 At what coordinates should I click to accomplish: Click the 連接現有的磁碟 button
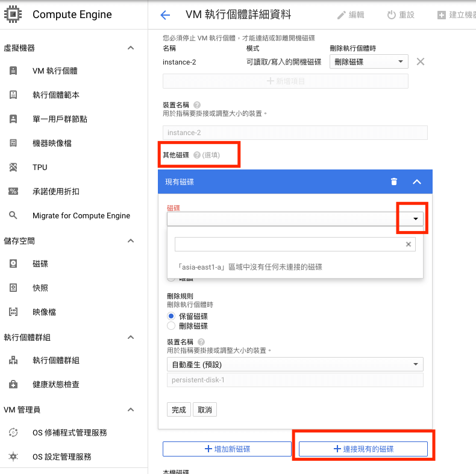pos(363,449)
